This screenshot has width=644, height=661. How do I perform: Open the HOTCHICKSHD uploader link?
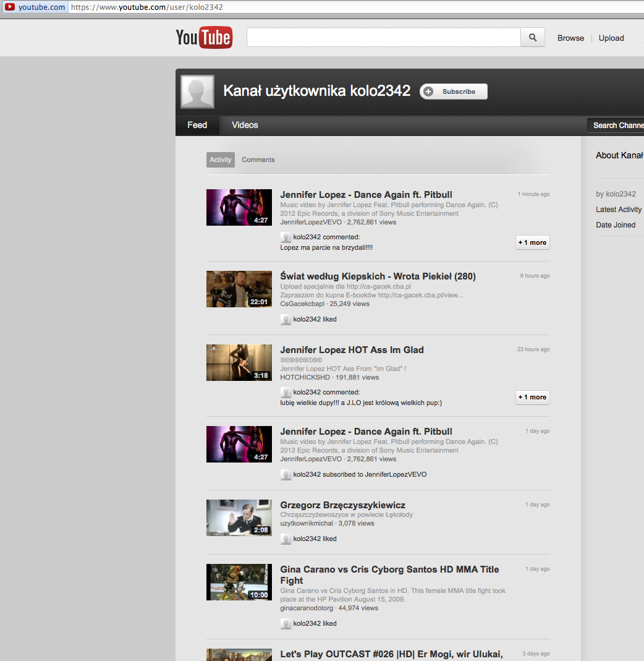(305, 377)
